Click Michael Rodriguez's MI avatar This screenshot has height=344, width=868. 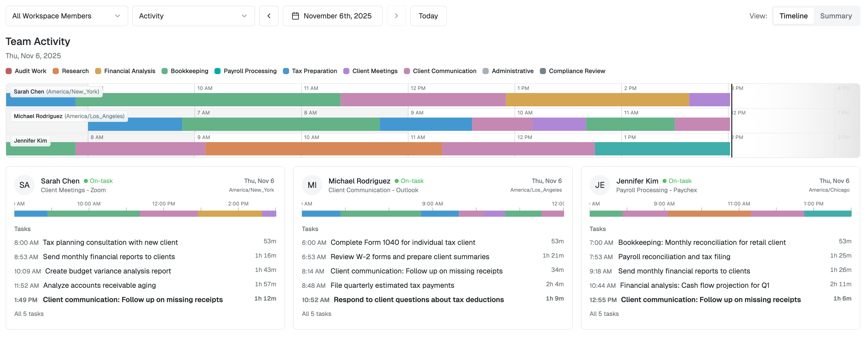click(x=312, y=185)
